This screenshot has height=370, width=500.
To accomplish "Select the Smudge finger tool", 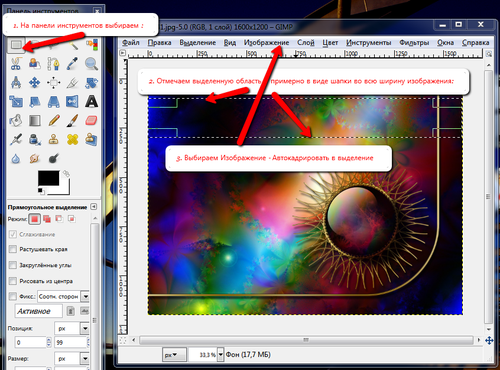I will [34, 158].
